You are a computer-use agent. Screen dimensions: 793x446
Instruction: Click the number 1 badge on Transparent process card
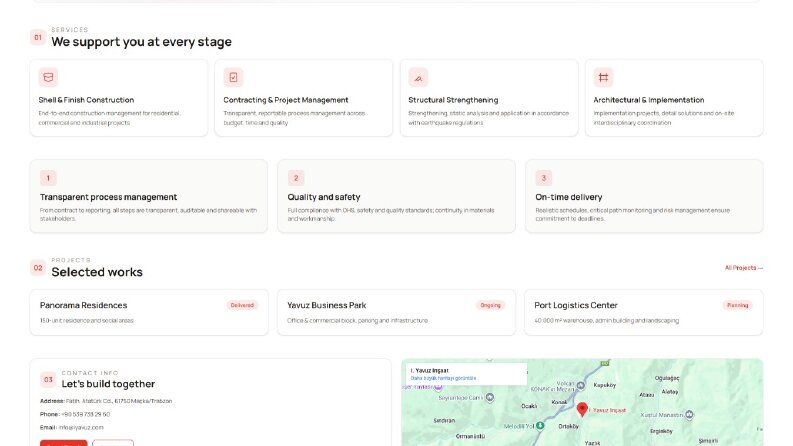[x=48, y=178]
